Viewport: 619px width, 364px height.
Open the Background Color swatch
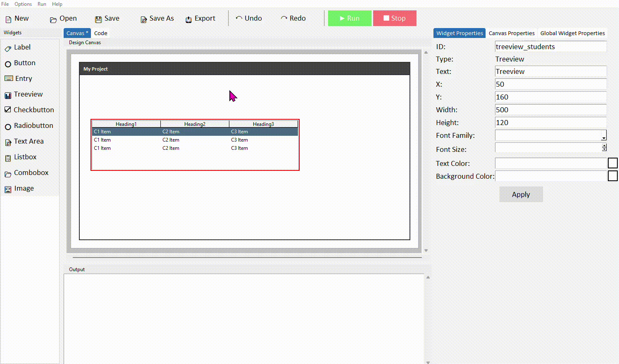[x=613, y=176]
